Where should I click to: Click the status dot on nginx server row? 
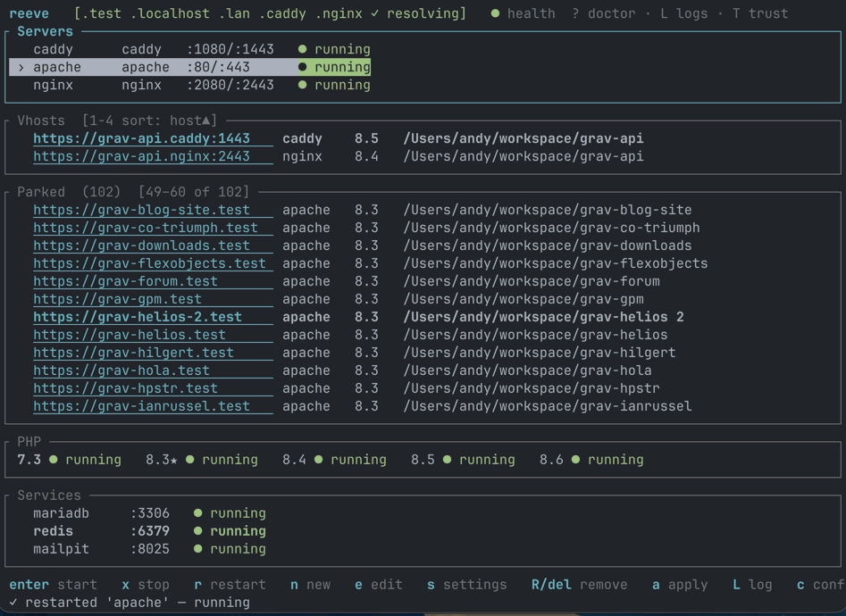[x=303, y=85]
